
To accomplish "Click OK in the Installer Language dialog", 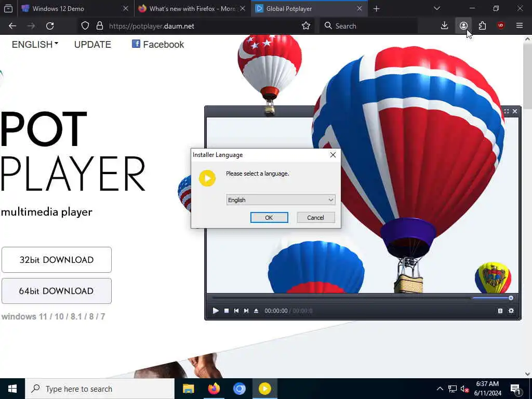I will (x=269, y=218).
